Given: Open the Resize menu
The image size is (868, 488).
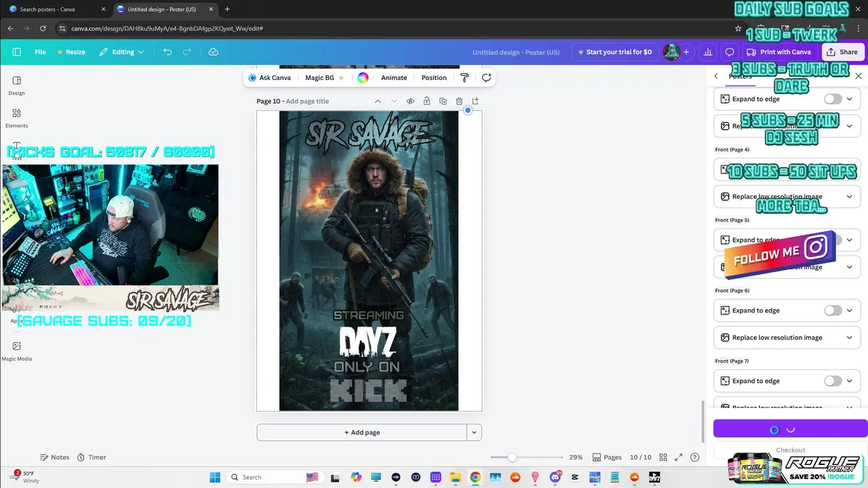Looking at the screenshot, I should pyautogui.click(x=71, y=52).
